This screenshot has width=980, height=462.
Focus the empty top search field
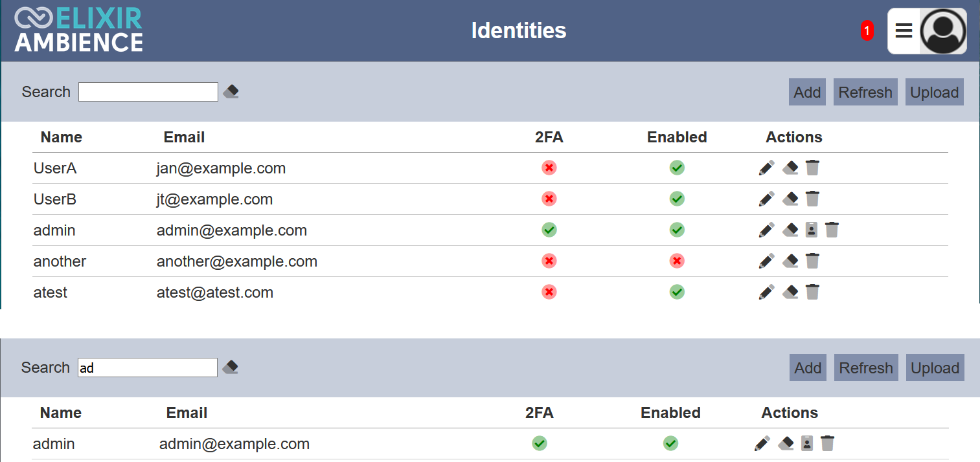(x=148, y=92)
